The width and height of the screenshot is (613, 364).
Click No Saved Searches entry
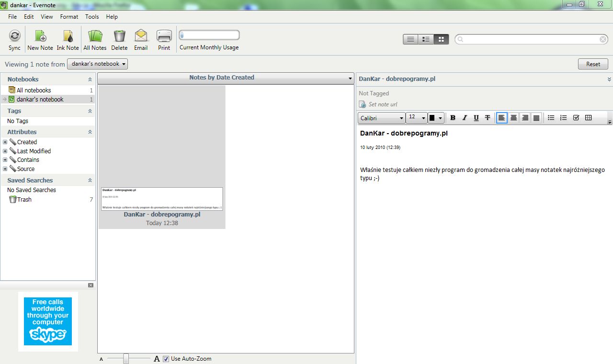(x=32, y=190)
